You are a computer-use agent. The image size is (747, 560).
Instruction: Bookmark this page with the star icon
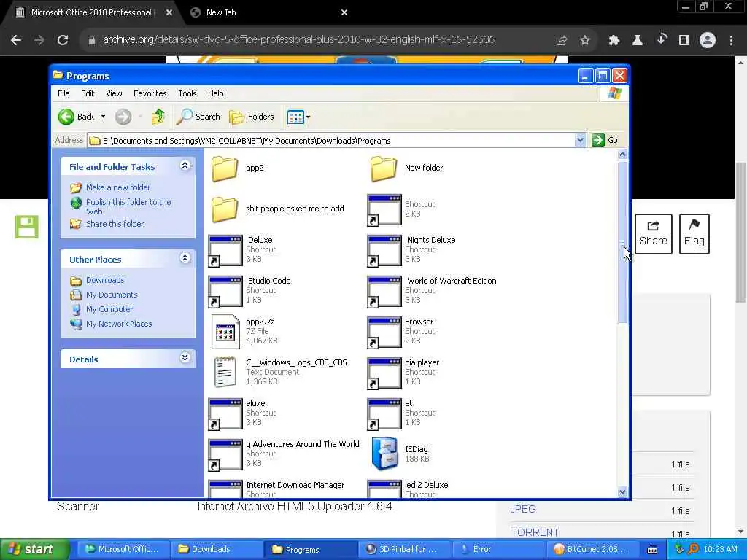[584, 41]
